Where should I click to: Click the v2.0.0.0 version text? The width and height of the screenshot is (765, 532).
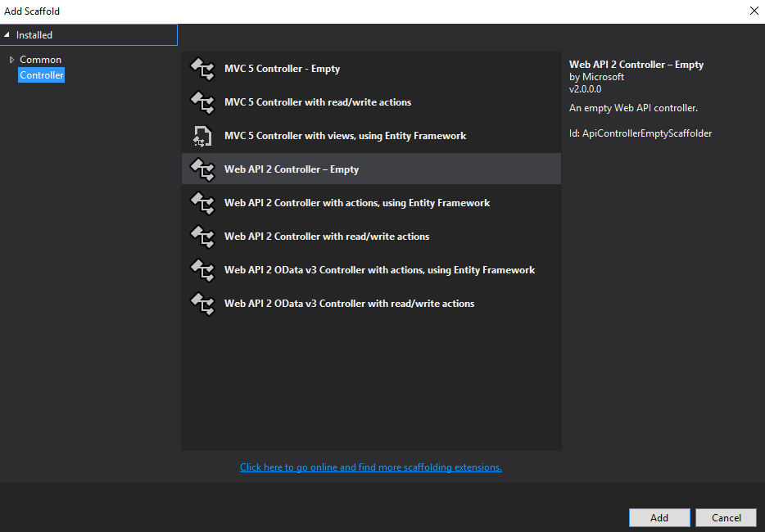pos(585,89)
